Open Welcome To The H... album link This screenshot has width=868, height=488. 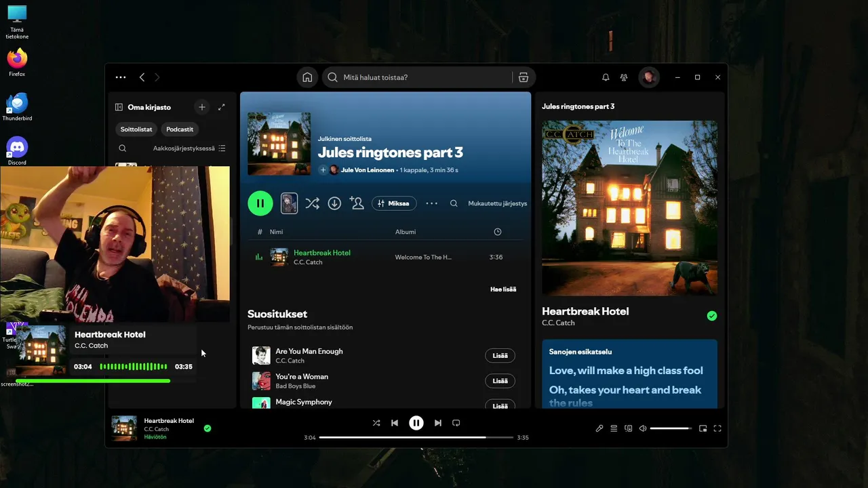[x=423, y=258]
